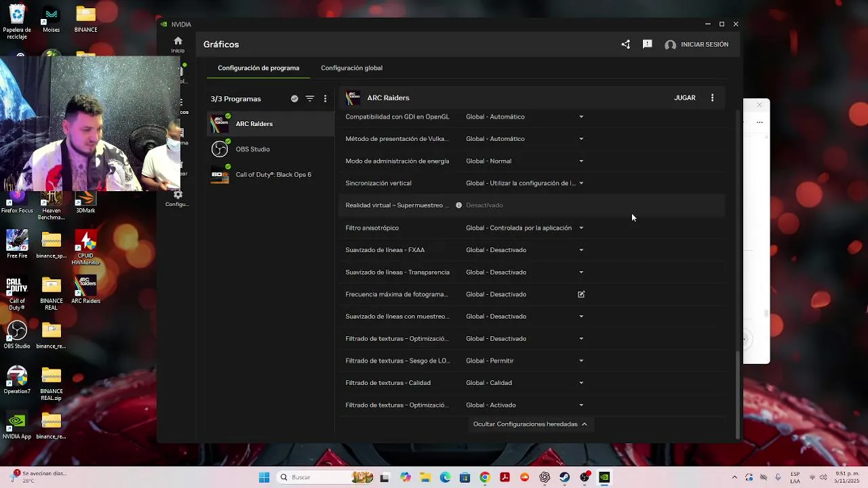Click the weather widget in taskbar

(x=39, y=477)
